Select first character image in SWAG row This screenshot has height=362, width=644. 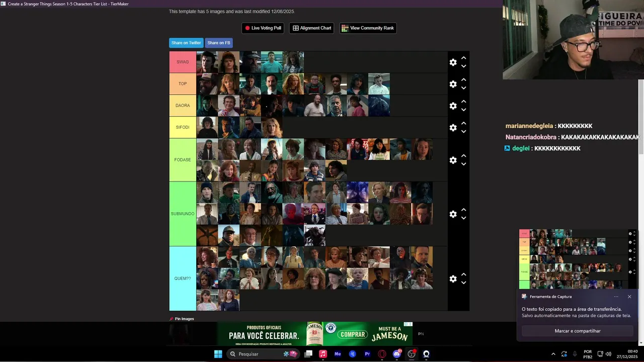(x=207, y=62)
